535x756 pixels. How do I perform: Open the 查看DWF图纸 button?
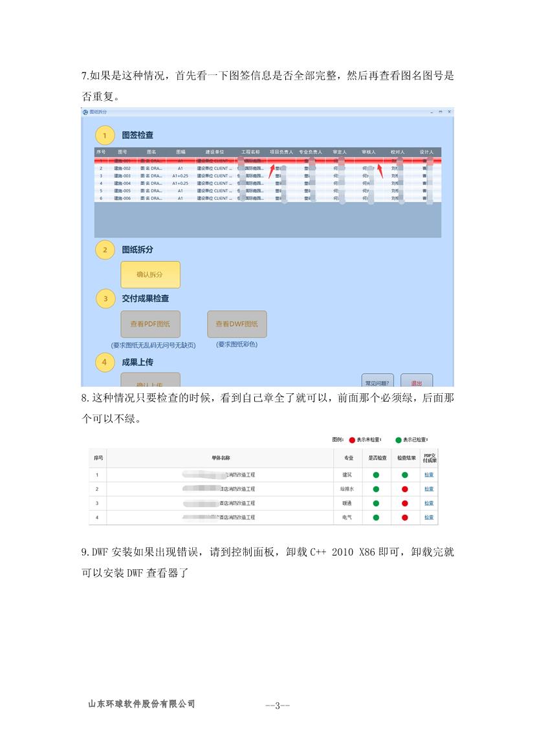[237, 324]
